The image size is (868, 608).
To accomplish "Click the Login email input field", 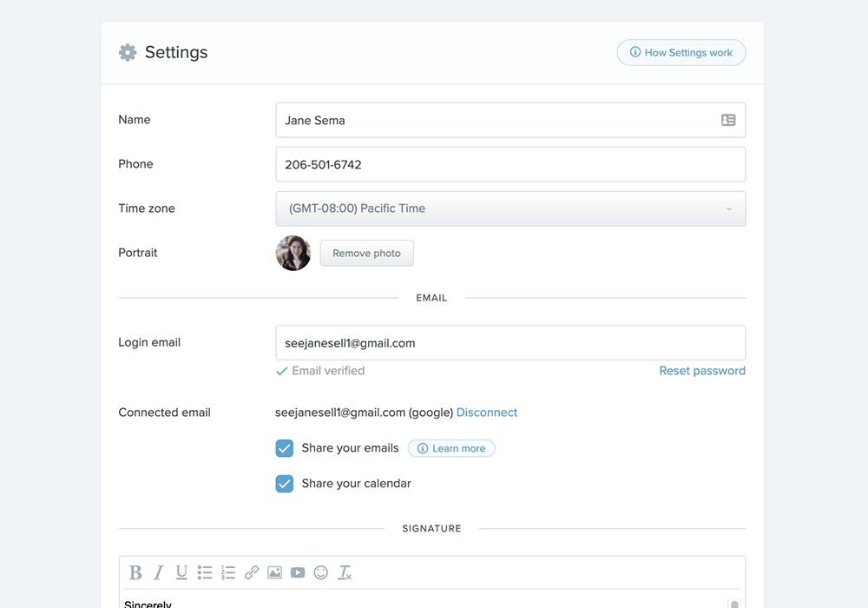I will 510,343.
